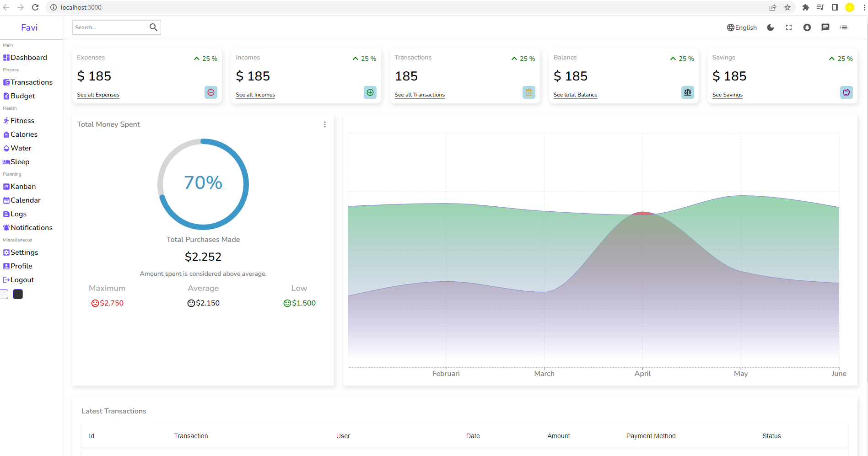
Task: Enable fullscreen mode
Action: pyautogui.click(x=788, y=27)
